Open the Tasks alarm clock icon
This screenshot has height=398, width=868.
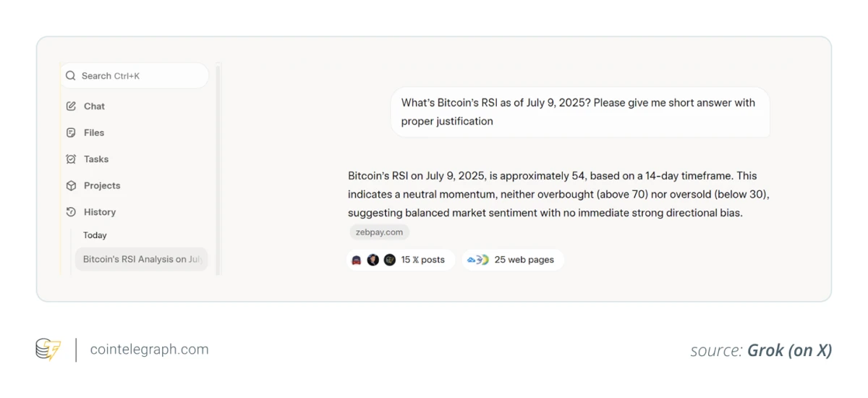[71, 159]
